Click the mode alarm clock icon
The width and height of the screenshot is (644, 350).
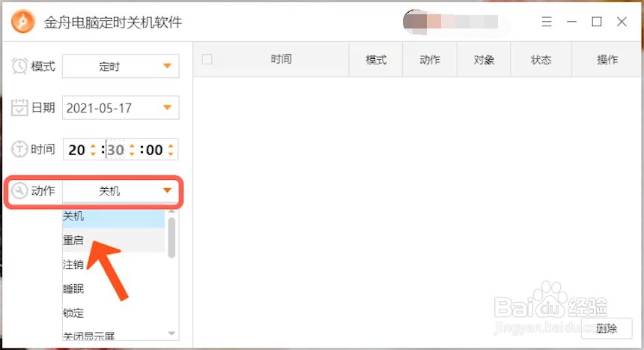coord(19,66)
